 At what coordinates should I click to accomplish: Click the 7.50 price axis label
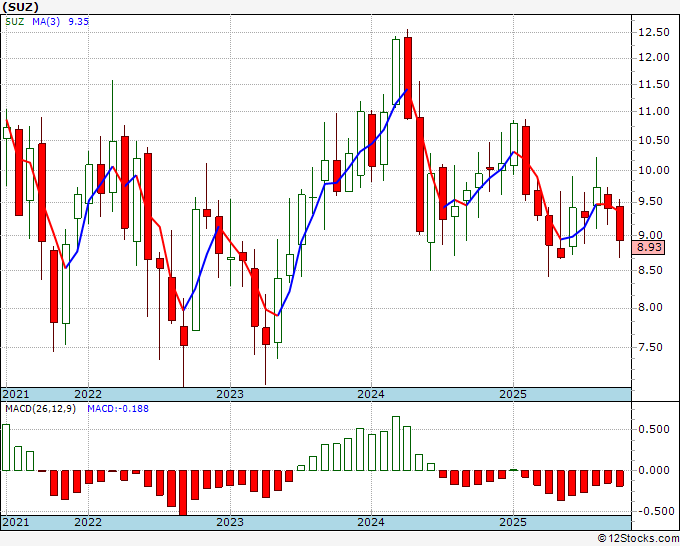click(x=651, y=347)
